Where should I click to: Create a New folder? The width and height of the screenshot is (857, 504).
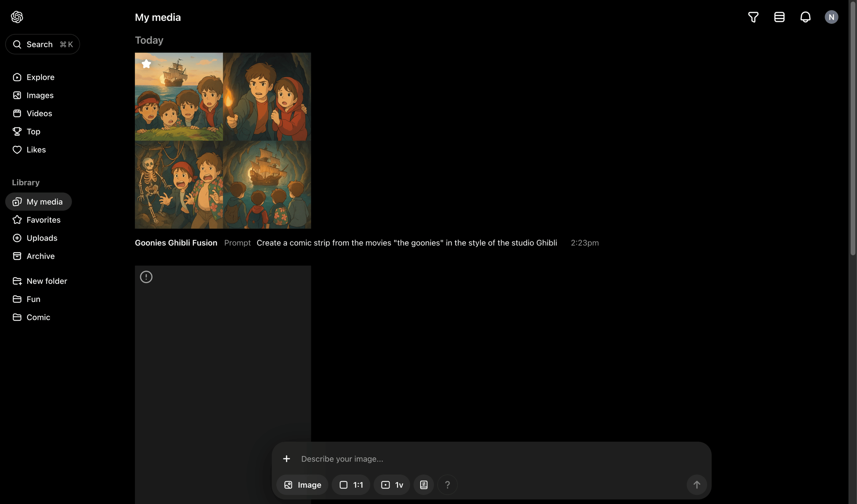[40, 281]
